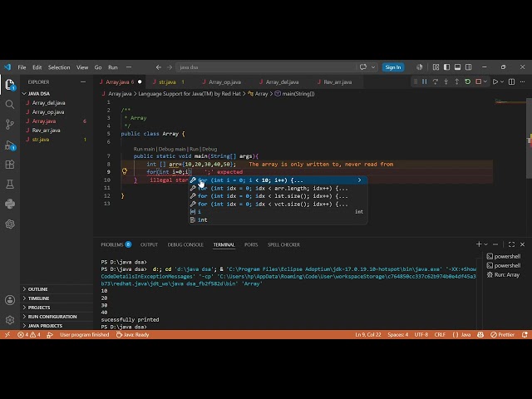This screenshot has height=399, width=532.
Task: Switch to the Debug Console tab
Action: tap(185, 244)
